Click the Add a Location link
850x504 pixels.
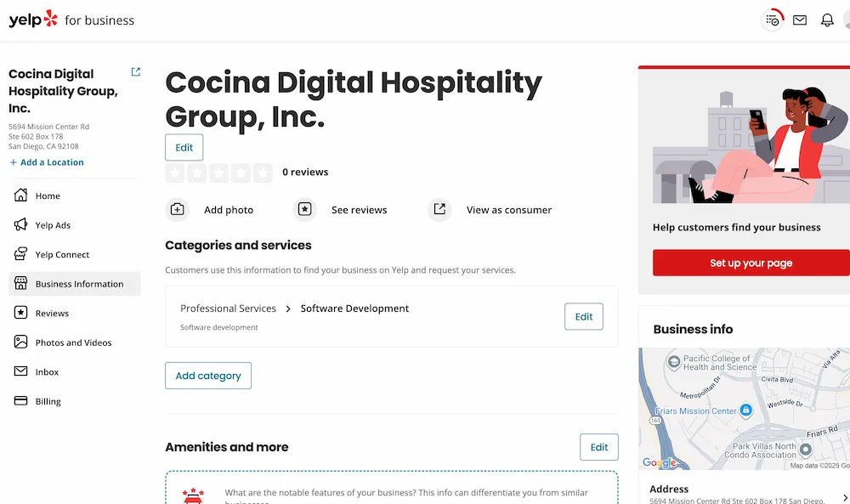(46, 162)
